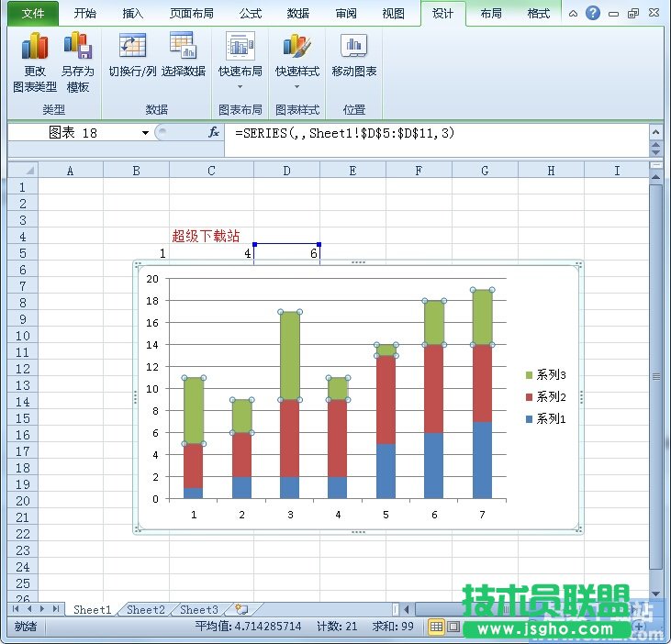Click the fx insert function icon
671x644 pixels.
pos(214,133)
